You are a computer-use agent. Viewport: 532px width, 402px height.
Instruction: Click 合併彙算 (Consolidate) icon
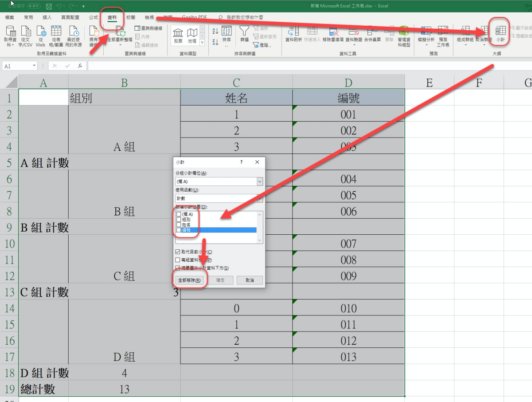(372, 33)
